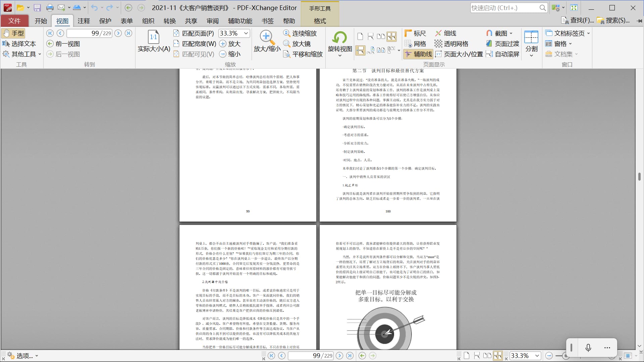This screenshot has width=644, height=362.
Task: Click the Previous View (前一视图) button
Action: [63, 44]
